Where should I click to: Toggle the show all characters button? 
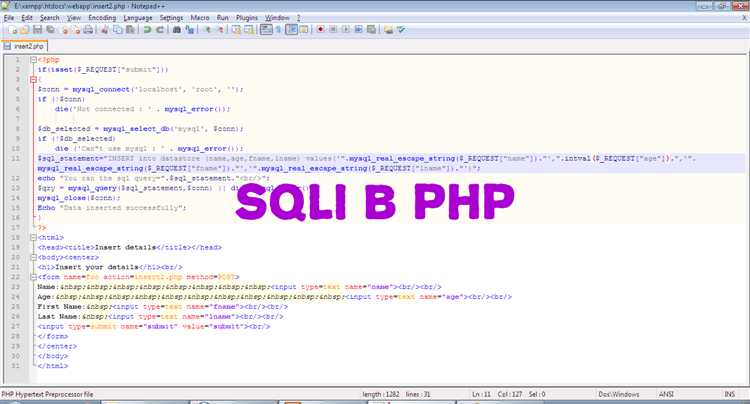[x=281, y=30]
